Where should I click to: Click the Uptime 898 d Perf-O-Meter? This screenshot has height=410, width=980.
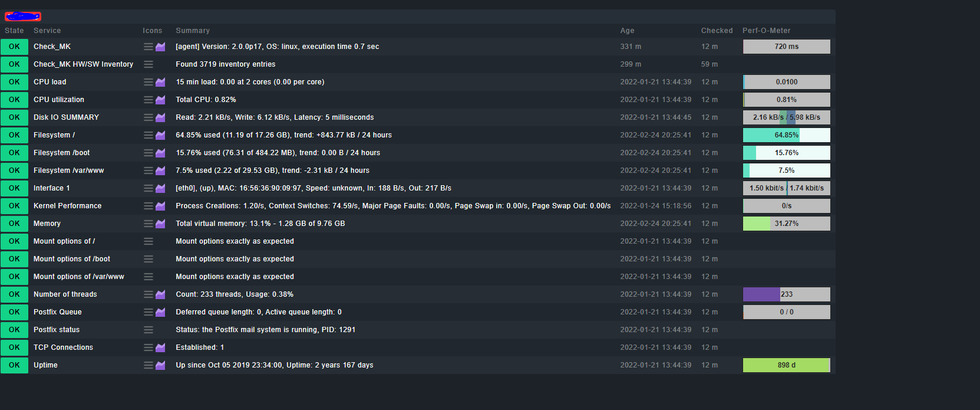coord(786,365)
